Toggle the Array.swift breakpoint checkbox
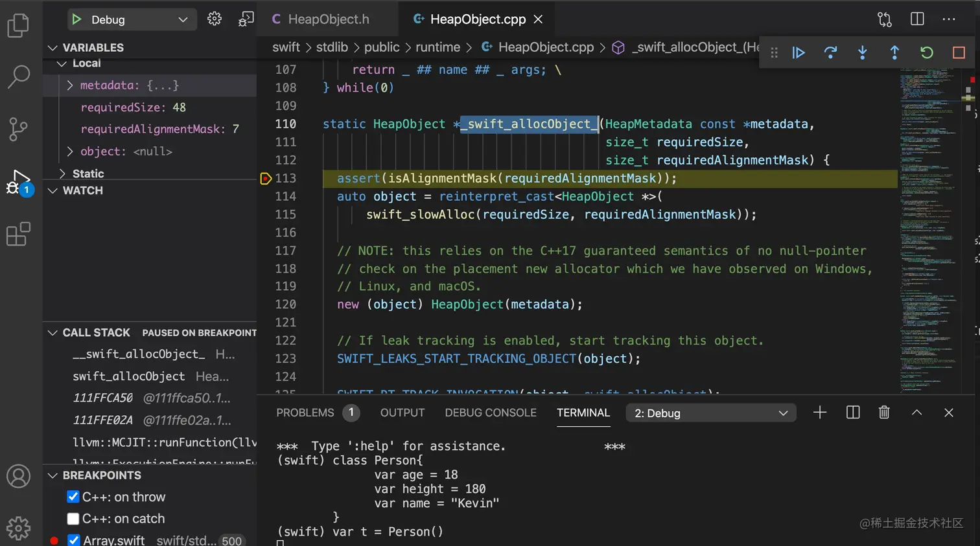This screenshot has width=980, height=546. [x=73, y=540]
